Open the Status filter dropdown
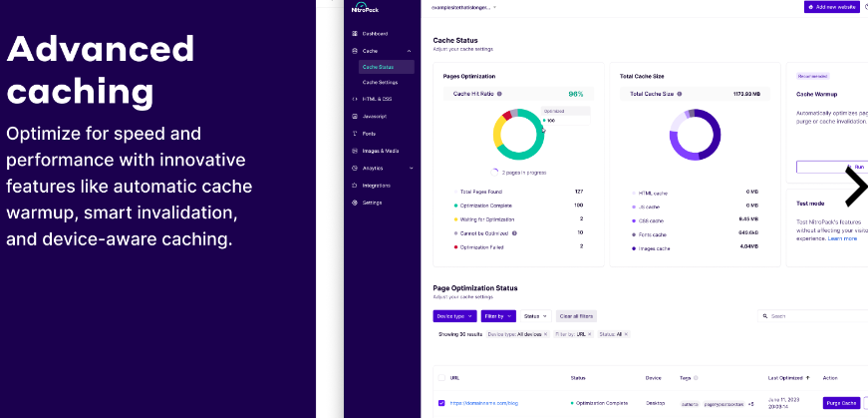The height and width of the screenshot is (418, 868). [535, 315]
